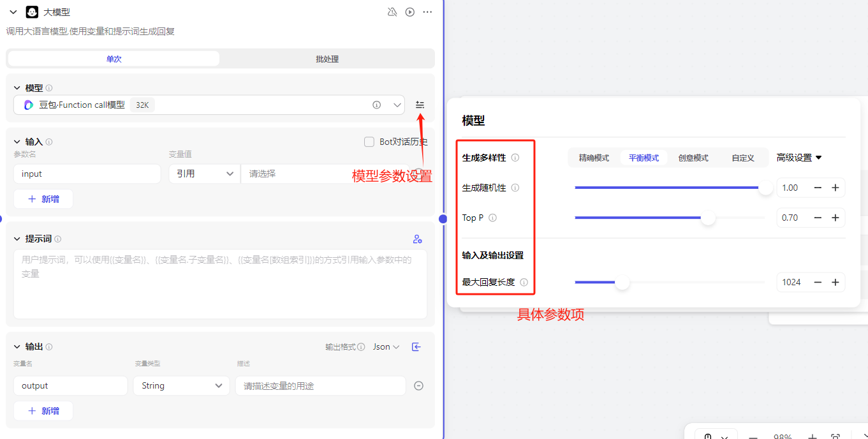Select 创意模式 generation mode

coord(693,158)
